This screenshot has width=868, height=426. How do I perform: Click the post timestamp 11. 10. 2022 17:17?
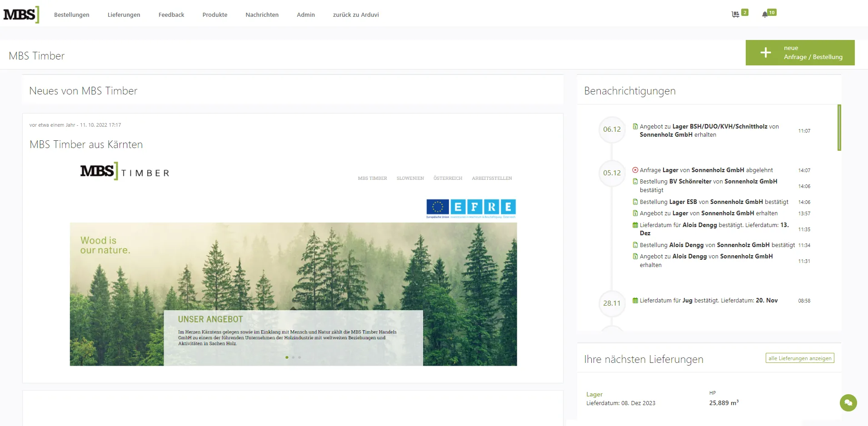click(100, 125)
